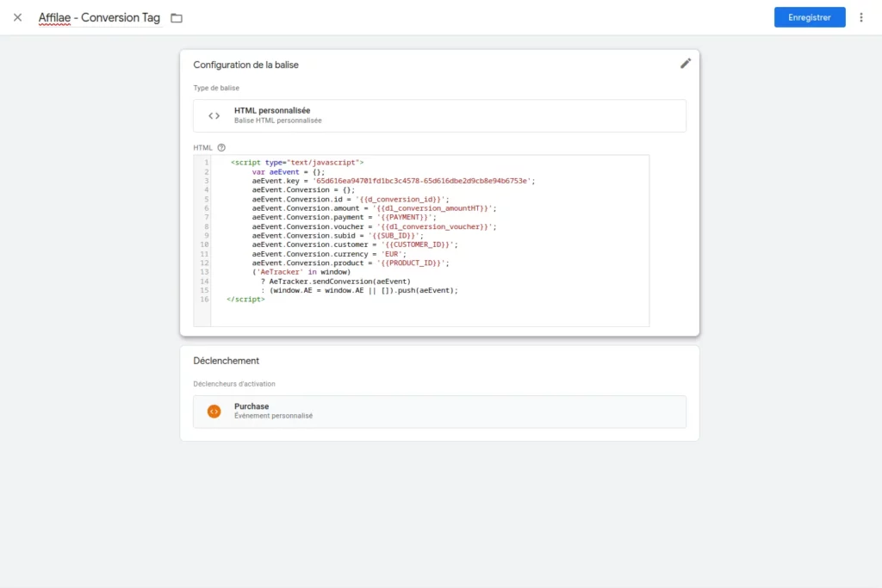This screenshot has height=588, width=882.
Task: Click line number 16 in the editor gutter
Action: click(203, 299)
